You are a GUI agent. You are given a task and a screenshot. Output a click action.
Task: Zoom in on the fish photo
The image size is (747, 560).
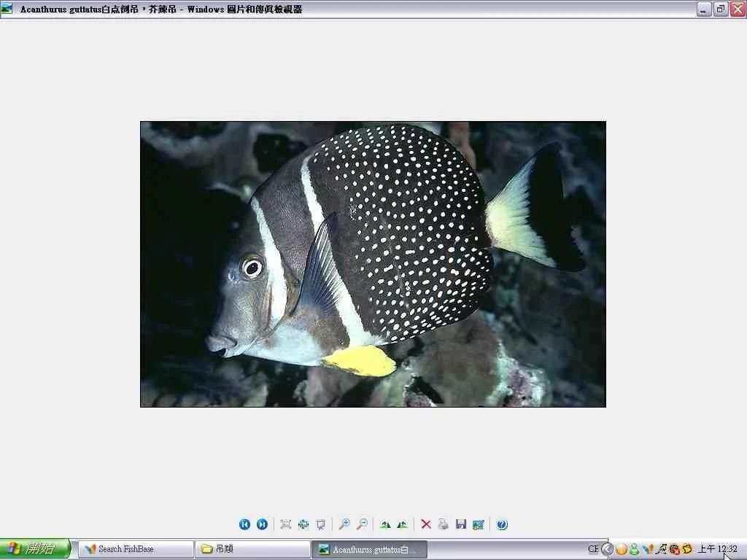click(344, 524)
